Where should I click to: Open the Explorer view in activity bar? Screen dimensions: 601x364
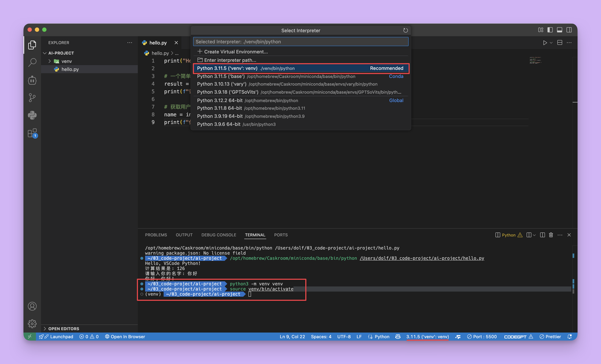point(32,45)
